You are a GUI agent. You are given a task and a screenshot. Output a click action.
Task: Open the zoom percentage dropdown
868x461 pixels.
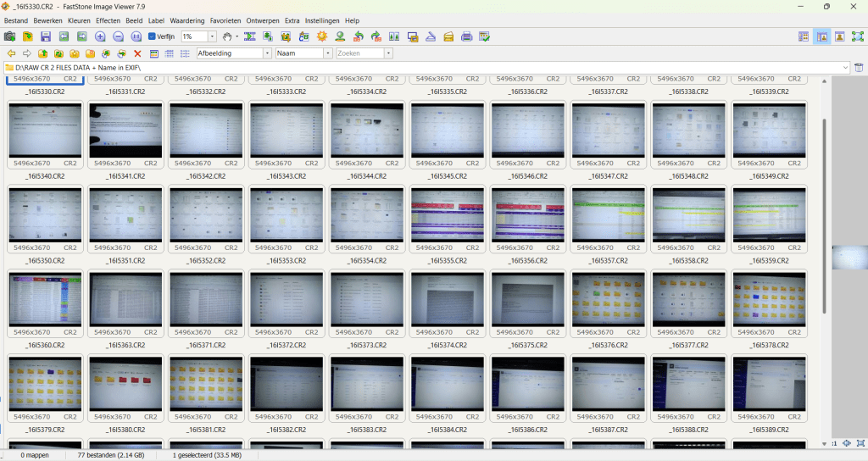point(211,36)
